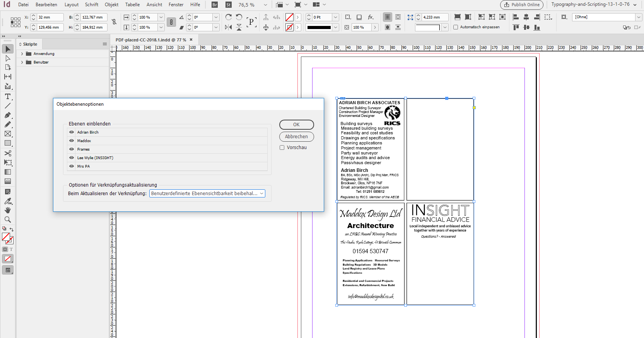
Task: Select the Pencil tool
Action: click(8, 125)
